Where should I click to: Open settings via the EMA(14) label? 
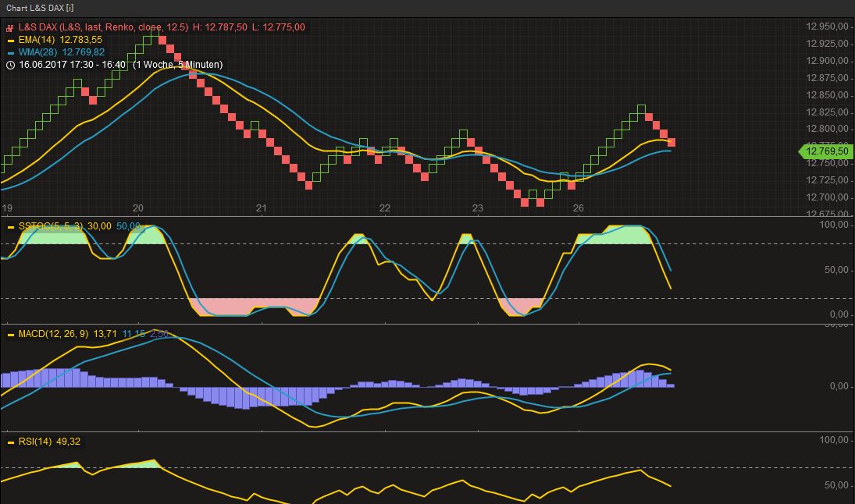[x=39, y=38]
